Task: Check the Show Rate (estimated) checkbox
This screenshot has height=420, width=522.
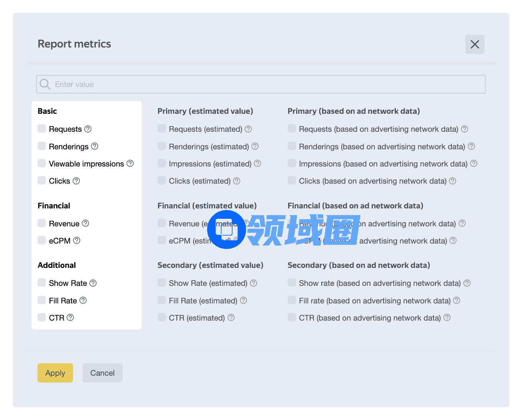Action: [x=162, y=283]
